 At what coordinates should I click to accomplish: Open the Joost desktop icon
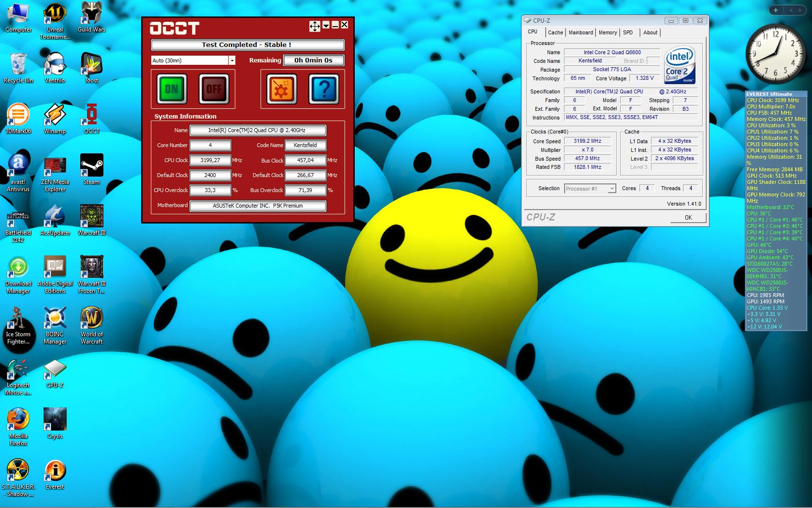click(x=92, y=68)
